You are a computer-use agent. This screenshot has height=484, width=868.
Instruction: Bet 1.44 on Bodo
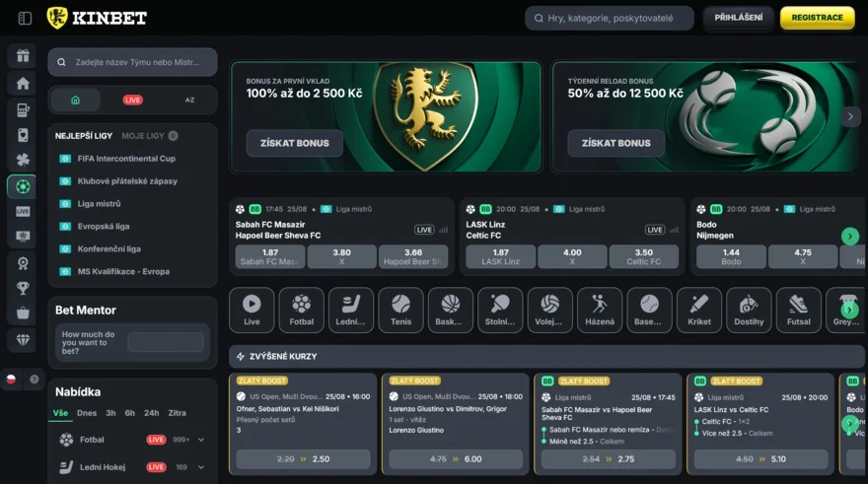[x=731, y=256]
